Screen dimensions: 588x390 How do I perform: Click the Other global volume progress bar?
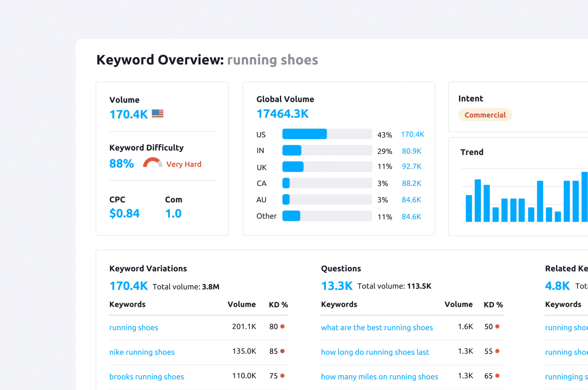pos(327,216)
